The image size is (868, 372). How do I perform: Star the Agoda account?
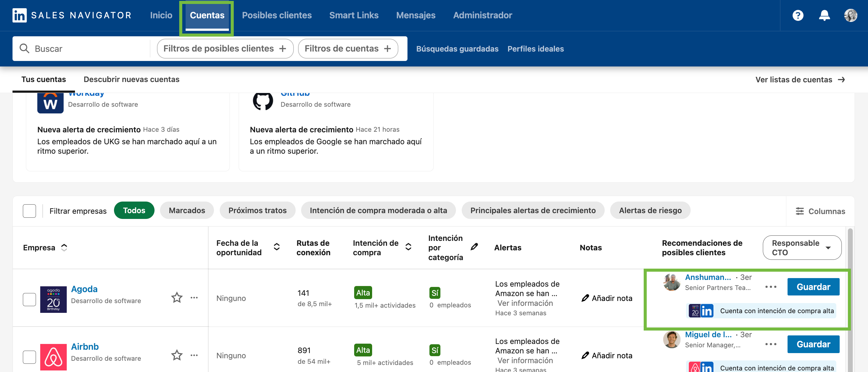(176, 298)
